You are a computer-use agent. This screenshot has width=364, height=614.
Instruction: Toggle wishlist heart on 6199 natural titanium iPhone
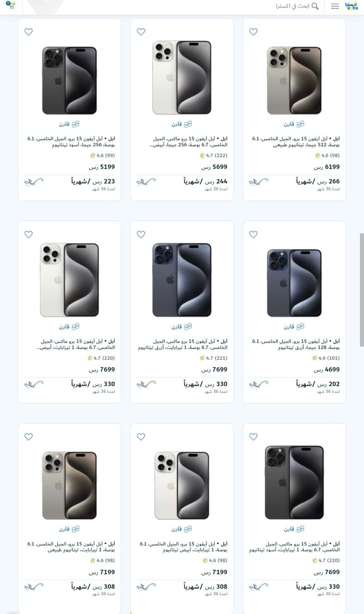[253, 32]
